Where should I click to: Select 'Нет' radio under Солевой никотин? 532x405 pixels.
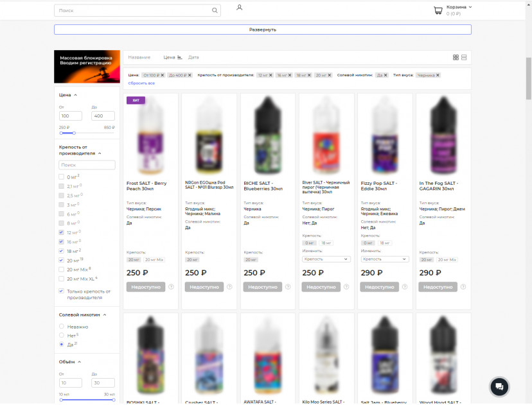62,335
